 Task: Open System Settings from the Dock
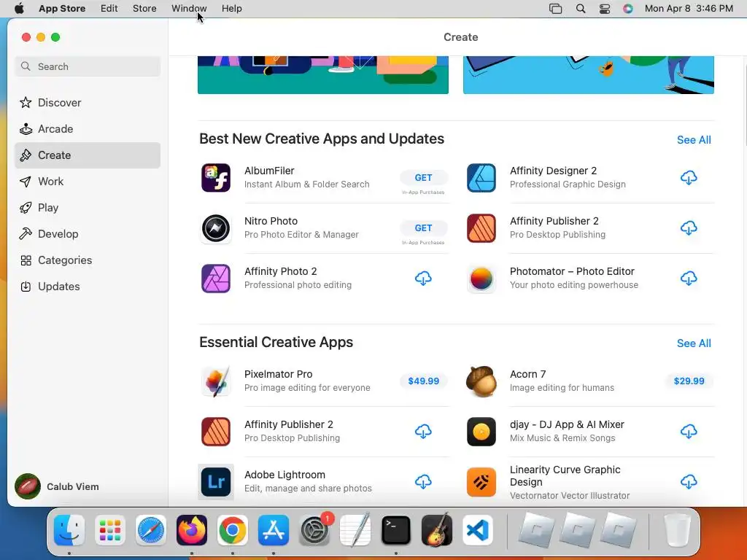(x=314, y=530)
